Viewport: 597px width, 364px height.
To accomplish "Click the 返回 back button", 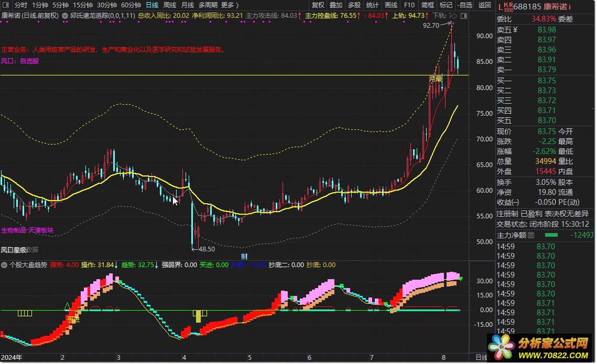I will click(x=485, y=5).
